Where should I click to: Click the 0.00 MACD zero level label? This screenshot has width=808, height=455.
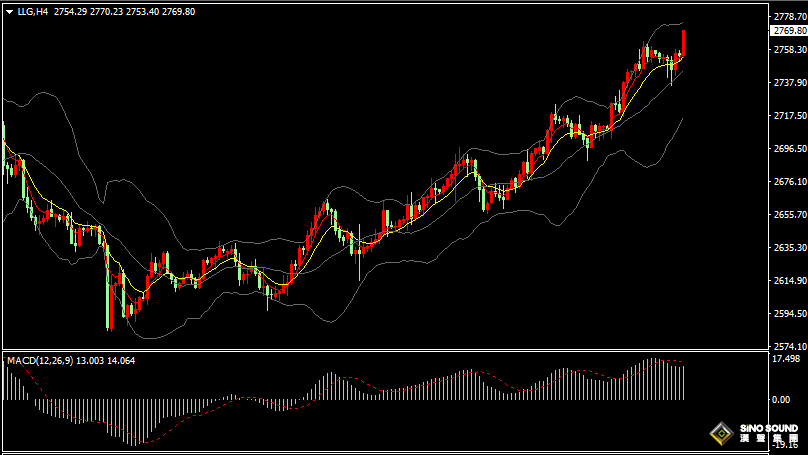click(x=781, y=397)
